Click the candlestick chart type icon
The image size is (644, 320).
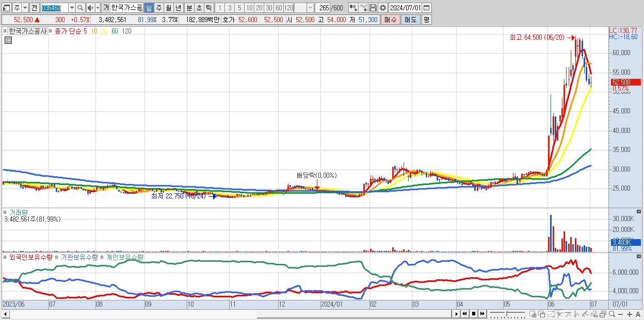353,8
